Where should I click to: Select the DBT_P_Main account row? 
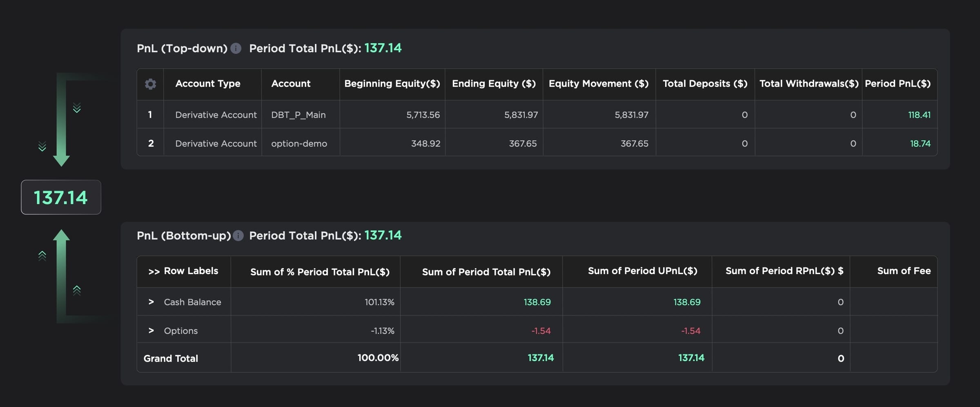pos(299,115)
